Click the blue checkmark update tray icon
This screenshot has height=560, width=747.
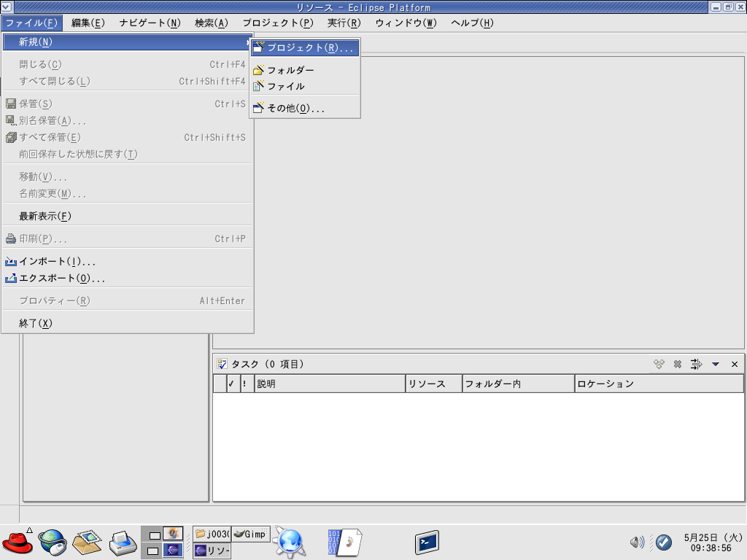pyautogui.click(x=664, y=542)
